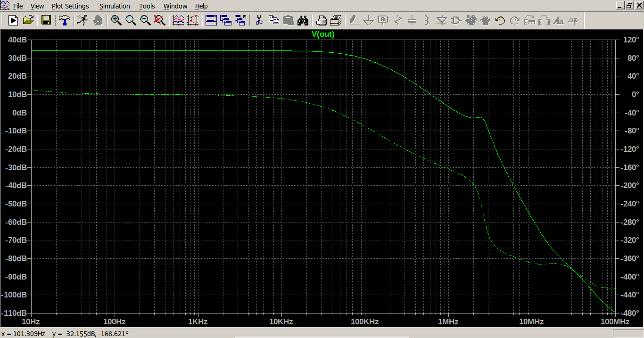Click the Autorange plot axes icon

[x=193, y=20]
